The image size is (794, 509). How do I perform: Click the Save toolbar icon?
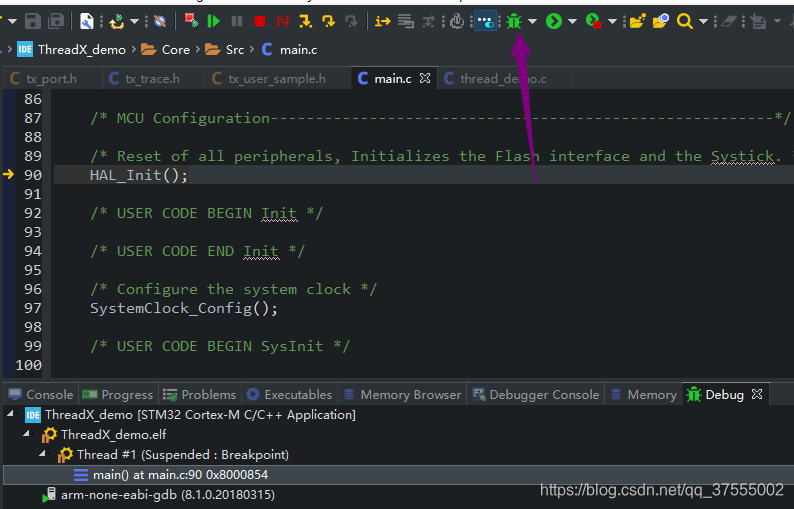33,21
